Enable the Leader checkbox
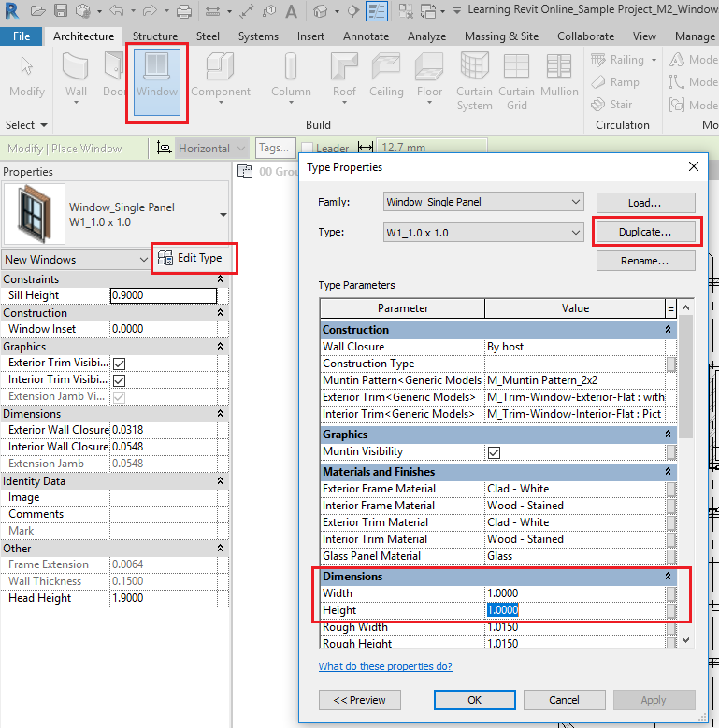This screenshot has height=728, width=719. point(307,149)
